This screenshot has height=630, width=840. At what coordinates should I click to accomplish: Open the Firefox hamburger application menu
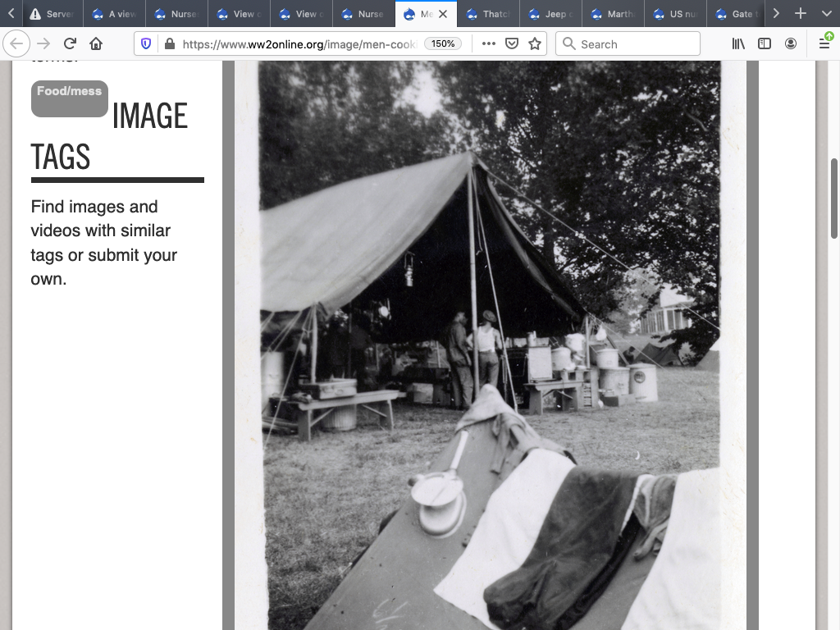pos(824,44)
